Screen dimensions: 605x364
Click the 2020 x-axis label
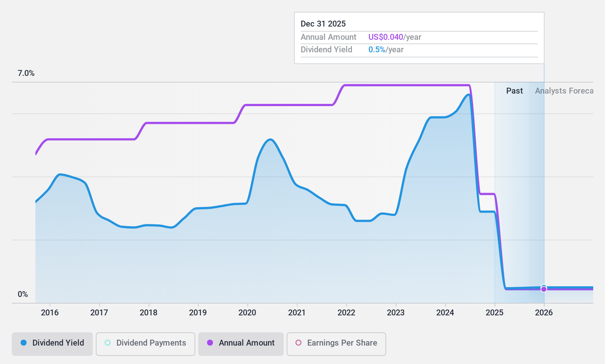tap(247, 312)
